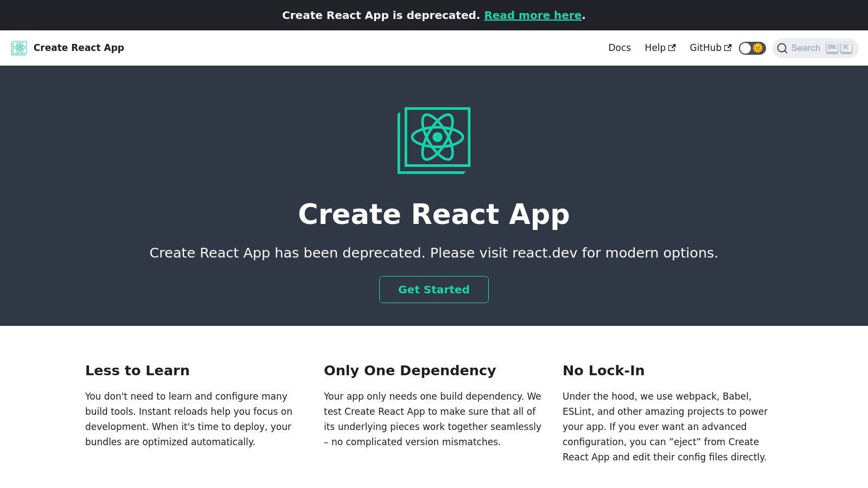Toggle dark mode switch with sun icon
Image resolution: width=868 pixels, height=488 pixels.
(x=752, y=48)
